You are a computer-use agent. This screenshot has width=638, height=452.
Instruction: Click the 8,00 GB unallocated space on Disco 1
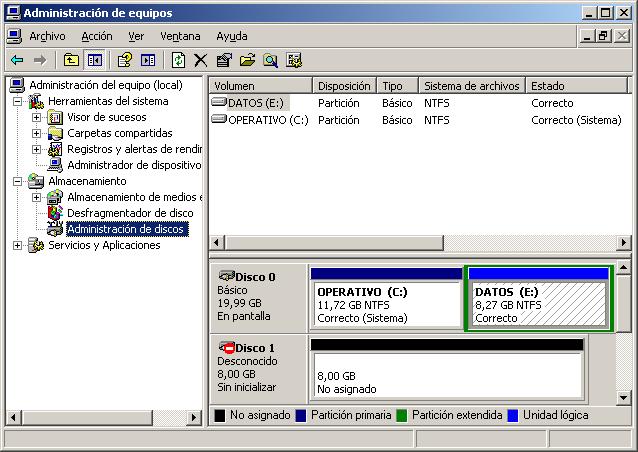click(x=446, y=375)
